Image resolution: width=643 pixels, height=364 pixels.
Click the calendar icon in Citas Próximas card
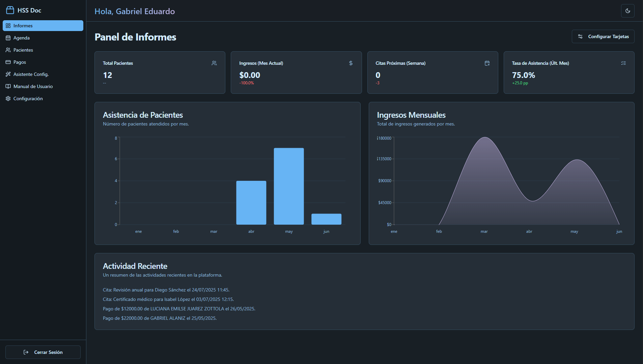point(487,63)
